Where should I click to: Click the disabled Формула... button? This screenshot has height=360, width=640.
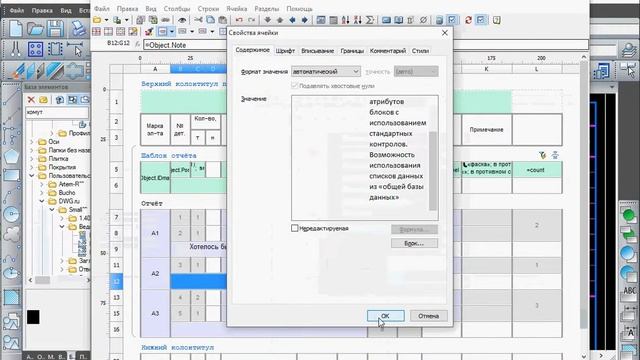(414, 229)
